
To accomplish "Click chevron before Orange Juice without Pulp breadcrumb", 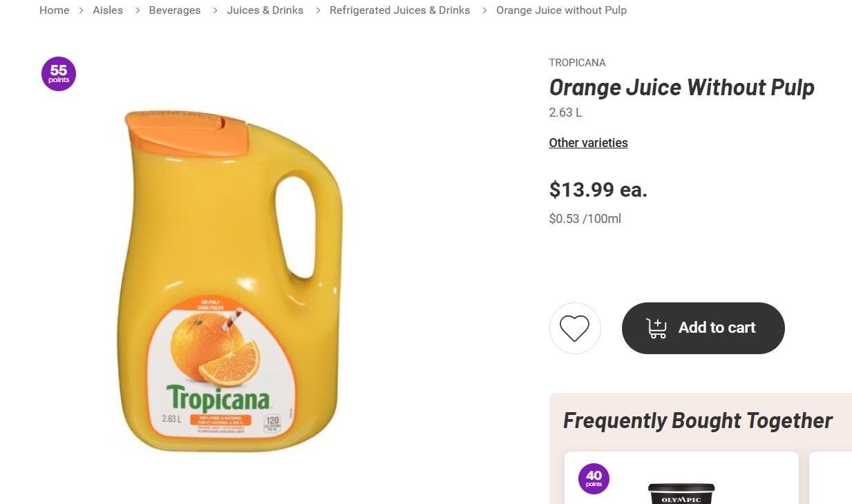I will [484, 10].
